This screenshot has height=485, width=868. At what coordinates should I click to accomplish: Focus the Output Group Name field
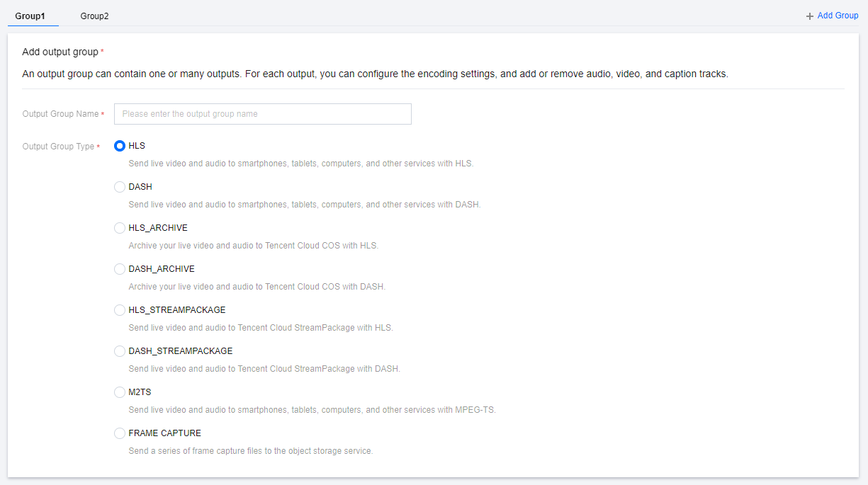262,114
